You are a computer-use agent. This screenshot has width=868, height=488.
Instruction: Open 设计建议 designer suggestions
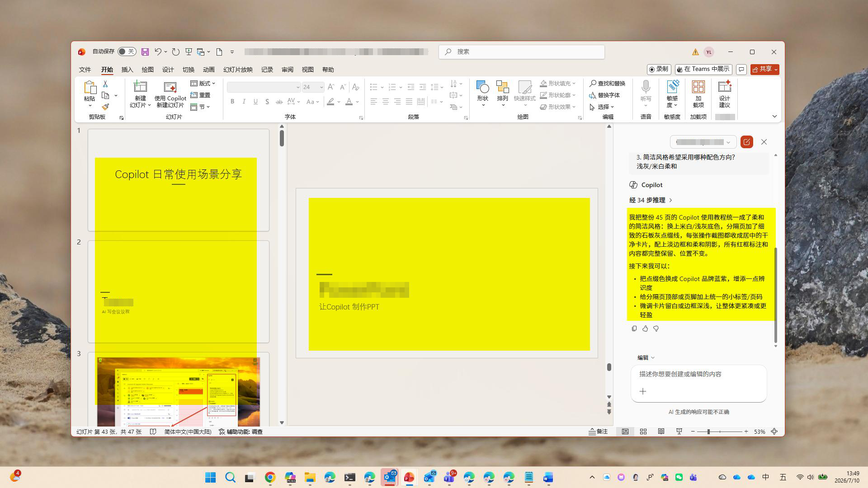click(725, 94)
